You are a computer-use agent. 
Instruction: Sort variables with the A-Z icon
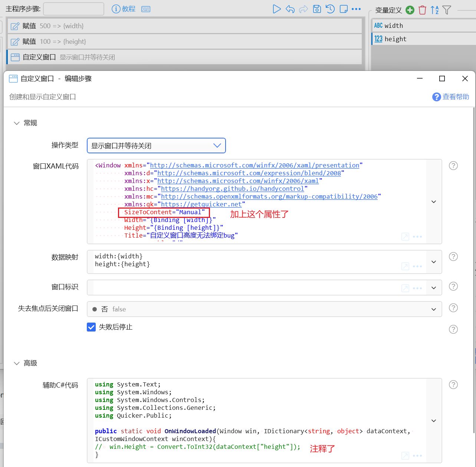435,10
